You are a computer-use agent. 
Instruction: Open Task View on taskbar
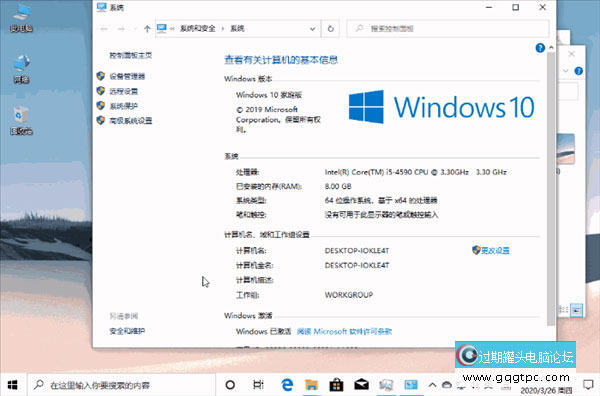click(258, 385)
